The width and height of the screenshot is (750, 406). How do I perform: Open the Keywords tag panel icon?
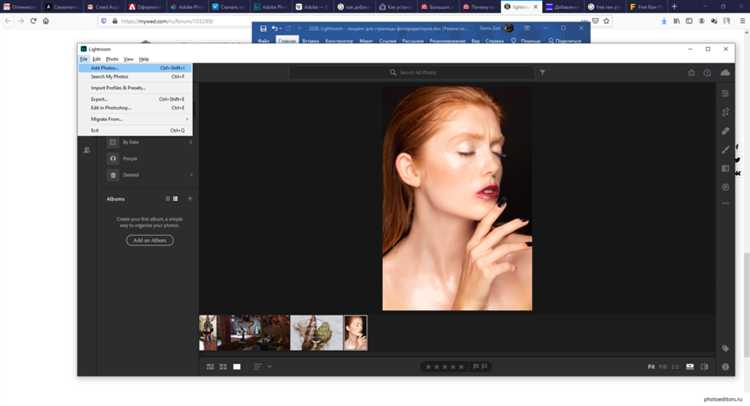click(x=725, y=349)
